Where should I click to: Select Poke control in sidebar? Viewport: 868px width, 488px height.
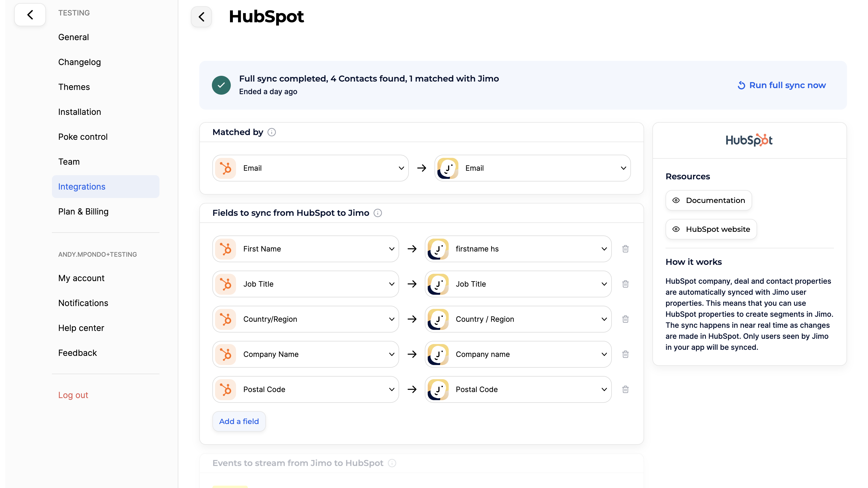pos(83,137)
